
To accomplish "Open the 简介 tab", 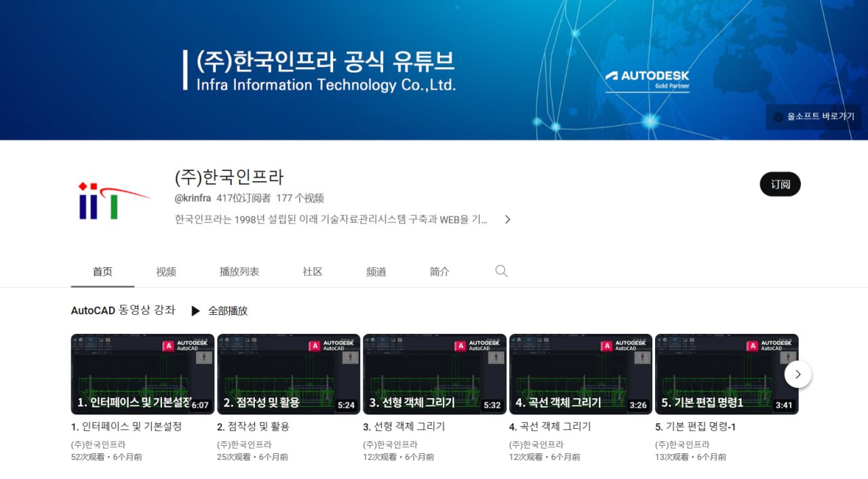I will 439,271.
